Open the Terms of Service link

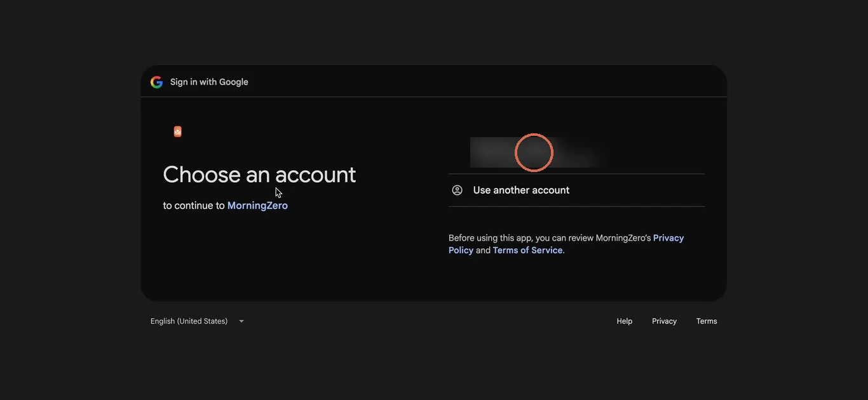pos(527,250)
